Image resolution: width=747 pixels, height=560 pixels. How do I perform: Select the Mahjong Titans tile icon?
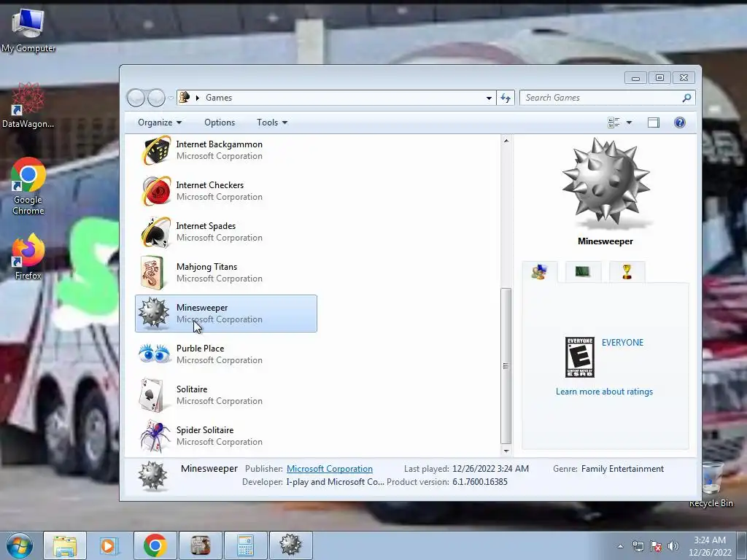(x=152, y=273)
